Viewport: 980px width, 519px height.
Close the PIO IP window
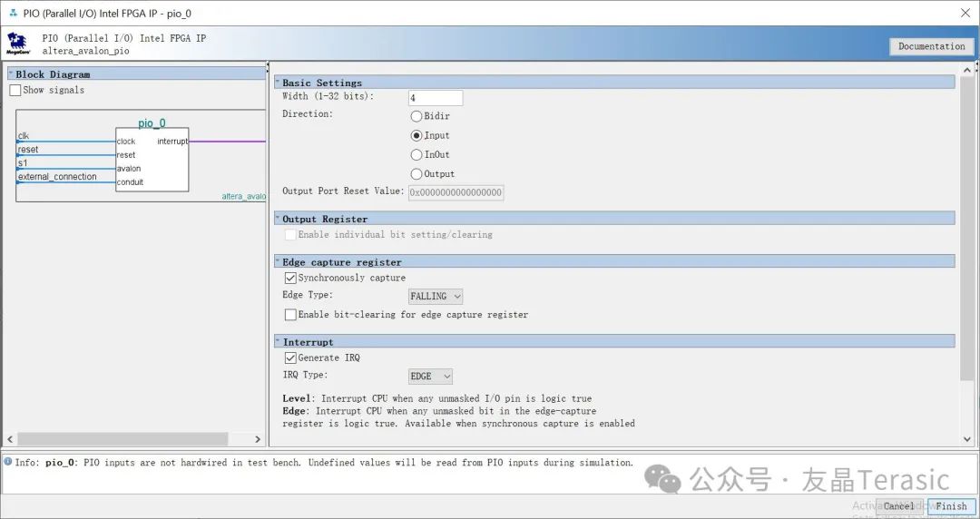pos(965,13)
